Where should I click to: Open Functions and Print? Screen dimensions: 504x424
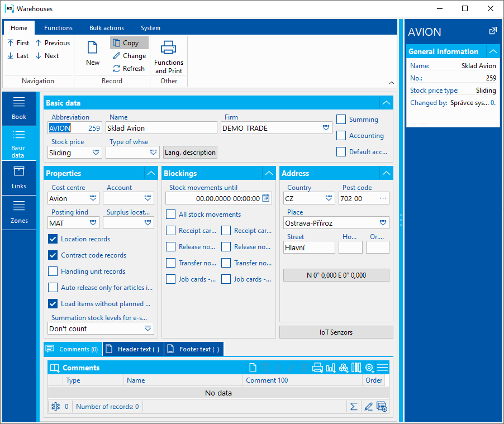169,57
